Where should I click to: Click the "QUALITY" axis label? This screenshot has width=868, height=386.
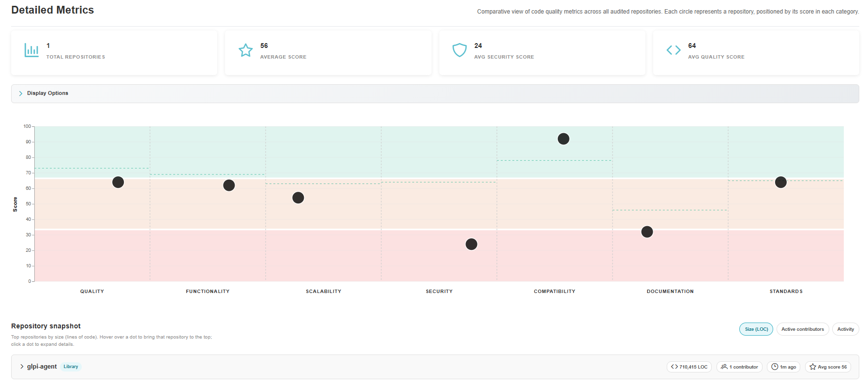[92, 292]
